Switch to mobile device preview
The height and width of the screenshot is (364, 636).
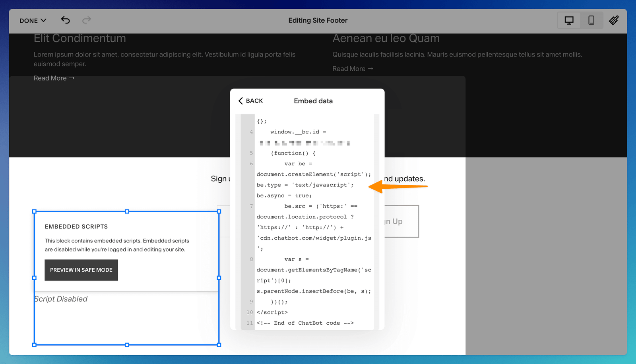click(x=591, y=21)
